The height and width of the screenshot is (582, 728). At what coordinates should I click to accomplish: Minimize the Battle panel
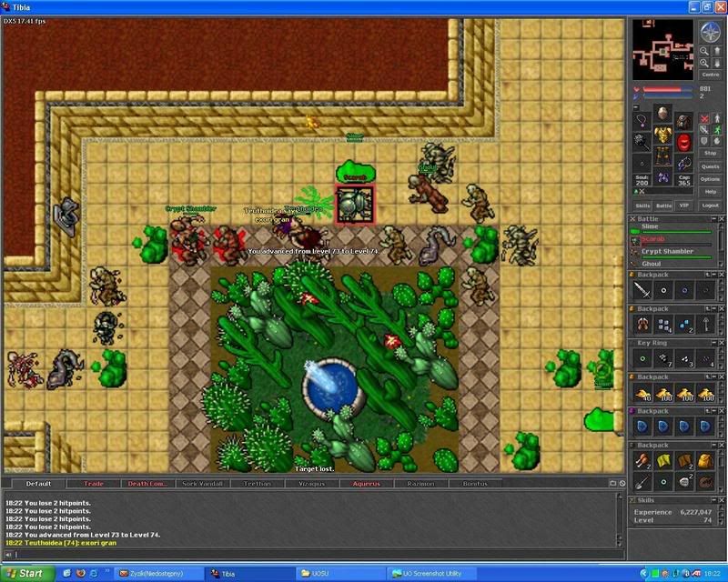tap(714, 218)
